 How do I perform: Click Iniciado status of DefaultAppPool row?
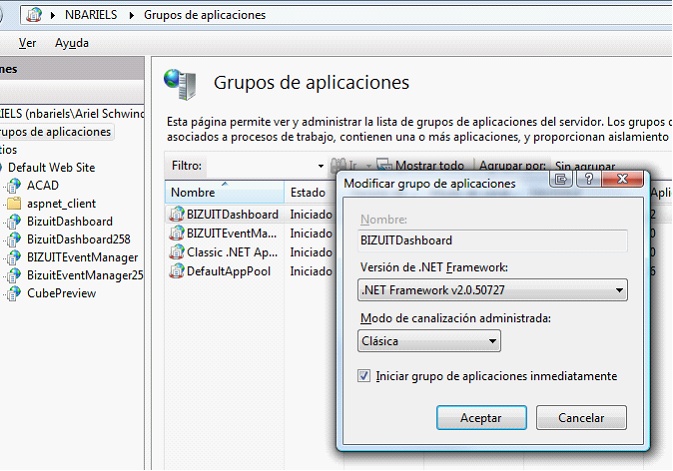pyautogui.click(x=311, y=271)
